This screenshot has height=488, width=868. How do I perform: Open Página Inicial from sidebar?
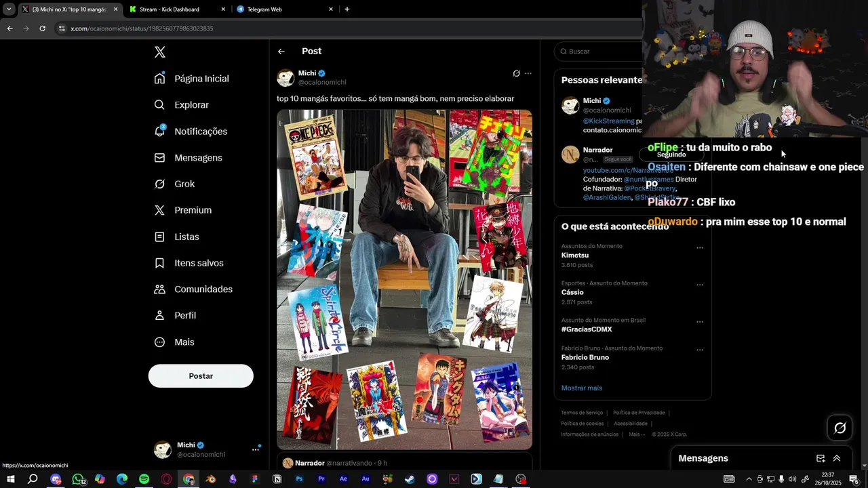tap(192, 79)
